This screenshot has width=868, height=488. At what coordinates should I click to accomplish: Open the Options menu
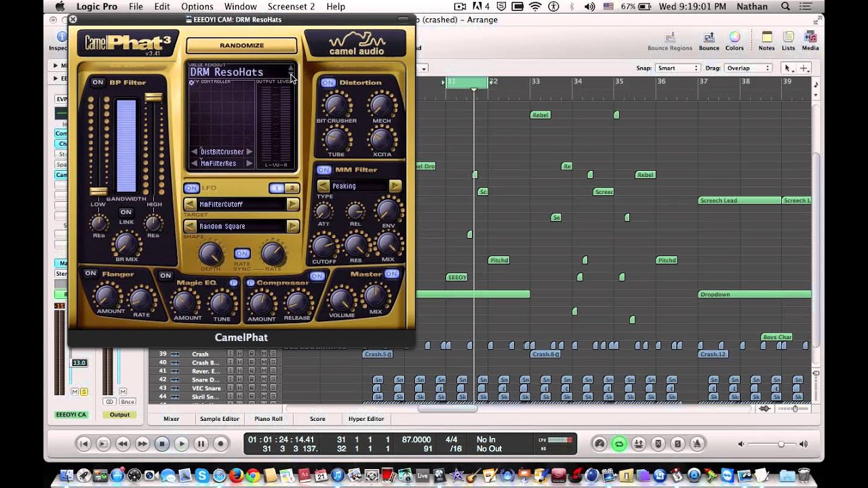[197, 6]
